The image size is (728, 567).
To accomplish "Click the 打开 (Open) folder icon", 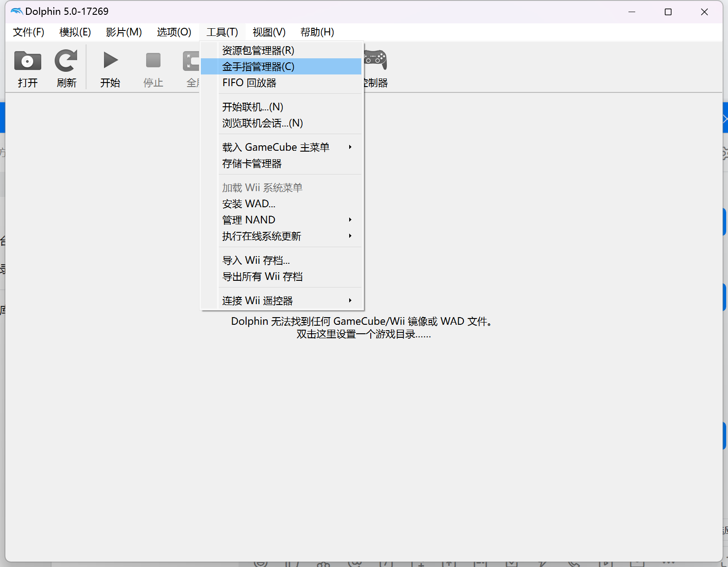I will coord(27,61).
